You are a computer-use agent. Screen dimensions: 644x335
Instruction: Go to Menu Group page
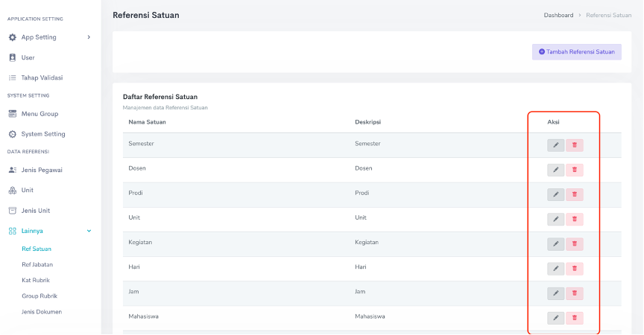(x=39, y=114)
